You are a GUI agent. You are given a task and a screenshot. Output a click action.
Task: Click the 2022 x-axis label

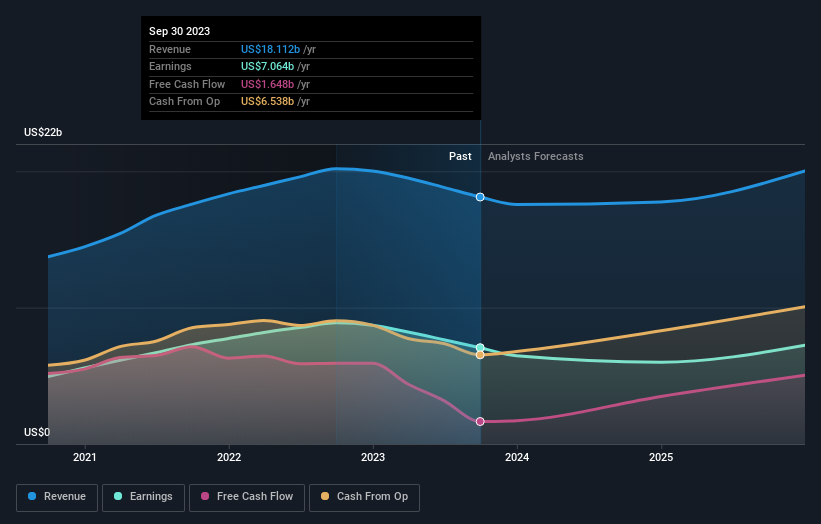pos(229,458)
